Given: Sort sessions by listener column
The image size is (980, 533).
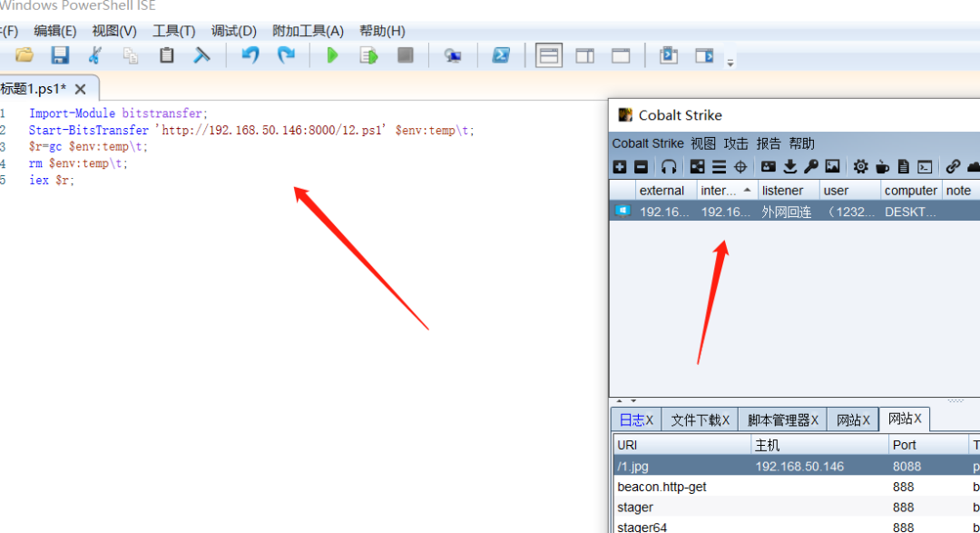Looking at the screenshot, I should coord(789,190).
